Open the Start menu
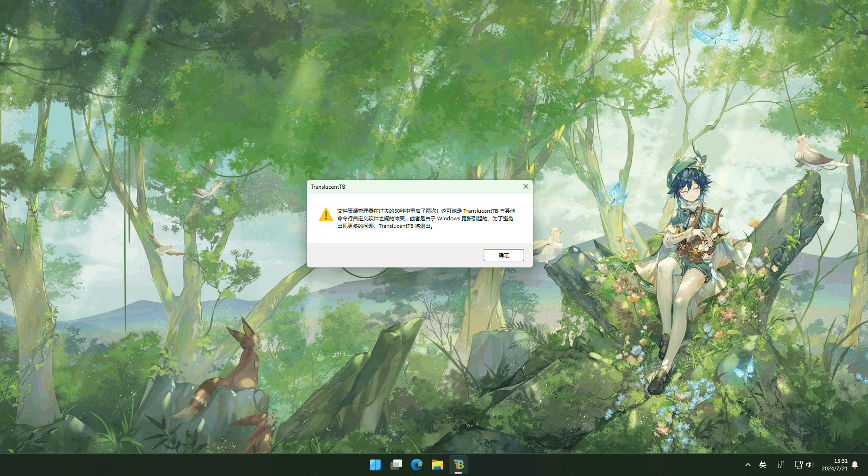Screen dimensions: 868x476 pos(375,465)
